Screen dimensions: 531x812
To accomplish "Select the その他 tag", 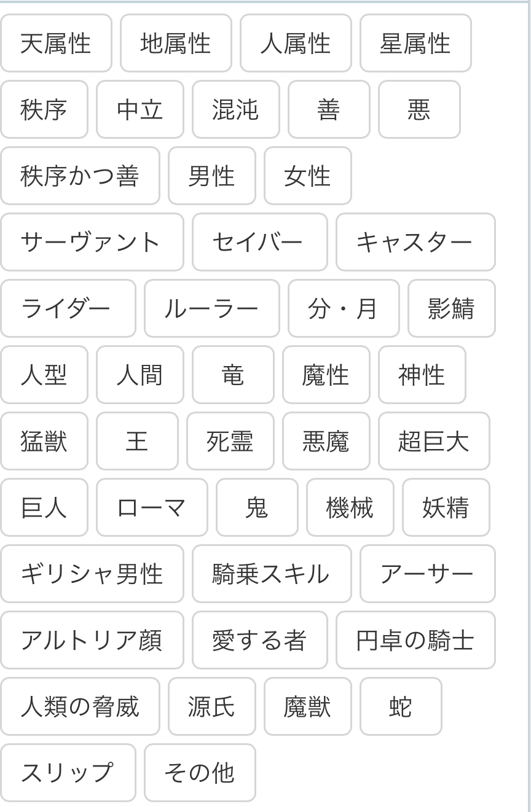I will pyautogui.click(x=200, y=773).
